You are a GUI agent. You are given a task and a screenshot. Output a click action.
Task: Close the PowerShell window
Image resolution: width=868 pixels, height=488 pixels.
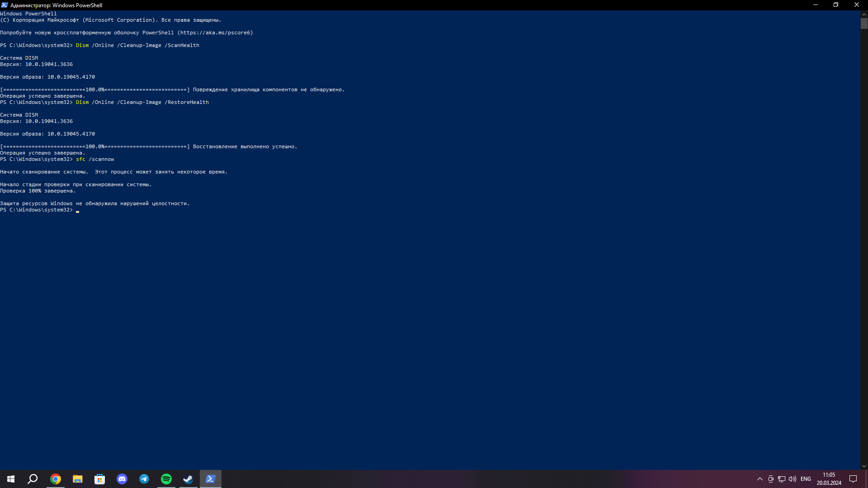(857, 5)
